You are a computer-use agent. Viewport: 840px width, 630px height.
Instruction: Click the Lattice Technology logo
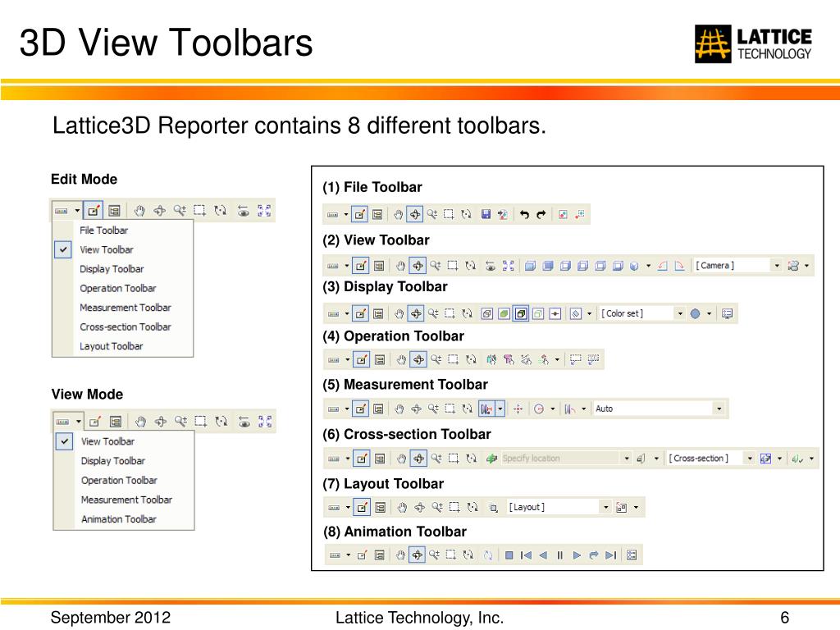tap(753, 44)
